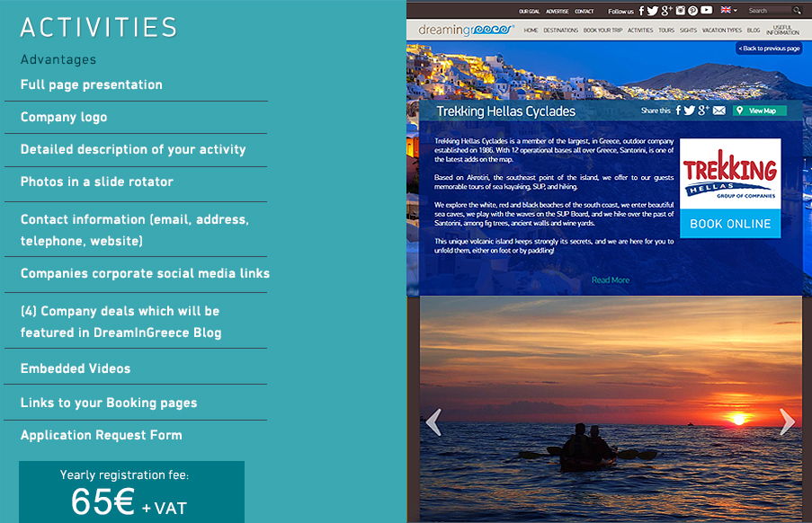Screen dimensions: 812x523
Task: Click 'Links to your Booking pages' text
Action: (109, 403)
